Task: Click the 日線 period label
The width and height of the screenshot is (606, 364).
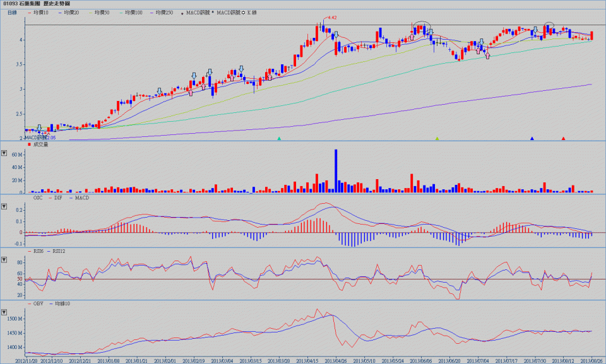Action: tap(12, 13)
